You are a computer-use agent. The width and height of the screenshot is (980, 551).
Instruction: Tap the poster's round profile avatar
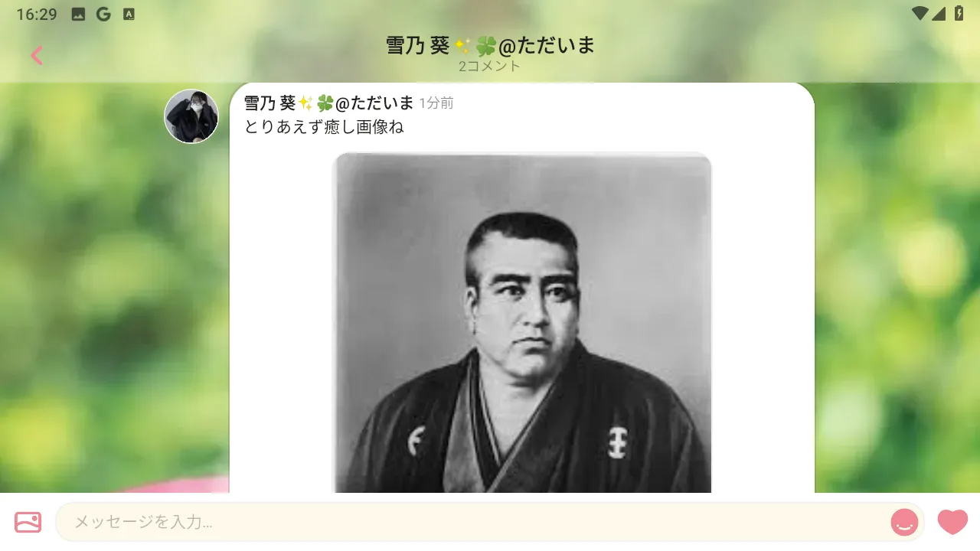pos(191,116)
